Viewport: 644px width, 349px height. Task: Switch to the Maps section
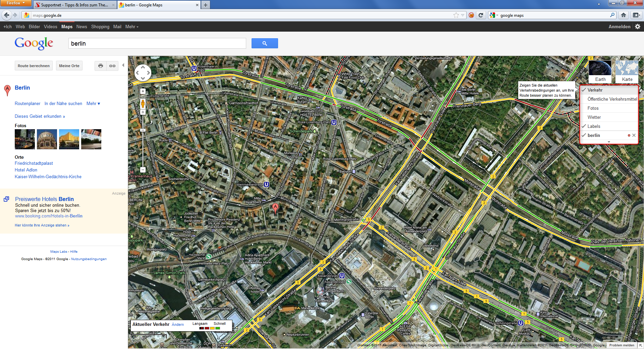pos(67,27)
